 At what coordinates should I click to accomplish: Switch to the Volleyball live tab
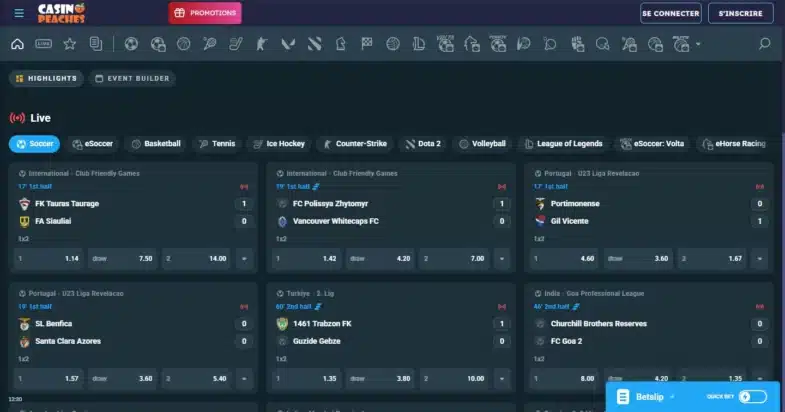click(483, 144)
